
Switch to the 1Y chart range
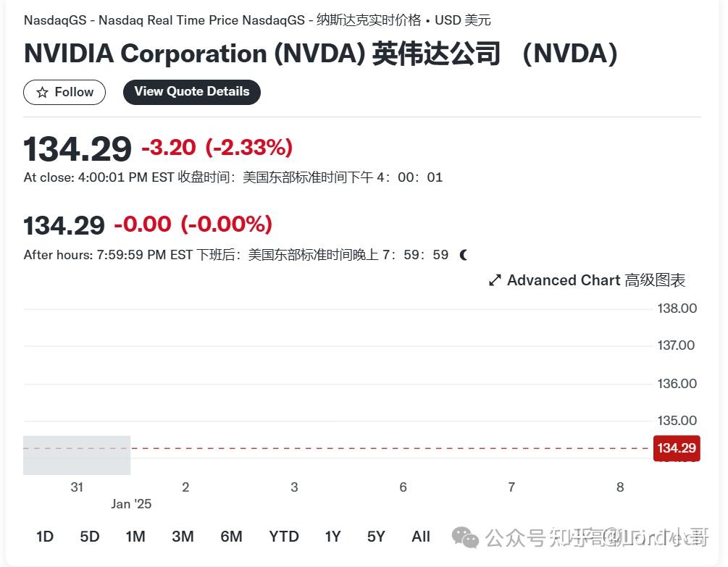coord(332,537)
